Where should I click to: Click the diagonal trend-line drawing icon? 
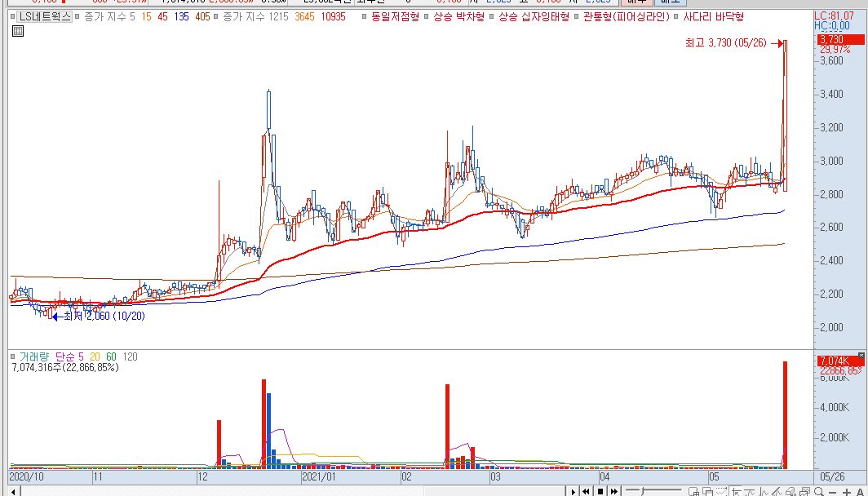777,492
